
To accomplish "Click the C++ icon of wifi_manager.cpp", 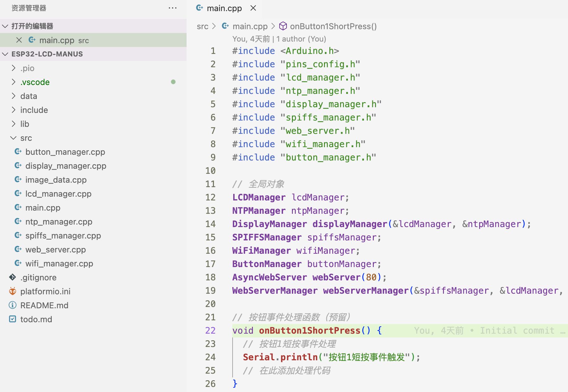I will click(x=18, y=263).
